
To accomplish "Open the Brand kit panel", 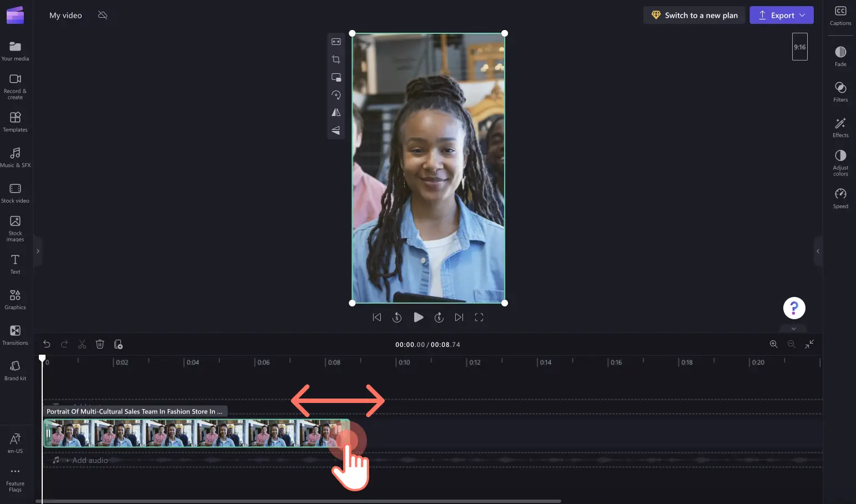I will pos(15,371).
